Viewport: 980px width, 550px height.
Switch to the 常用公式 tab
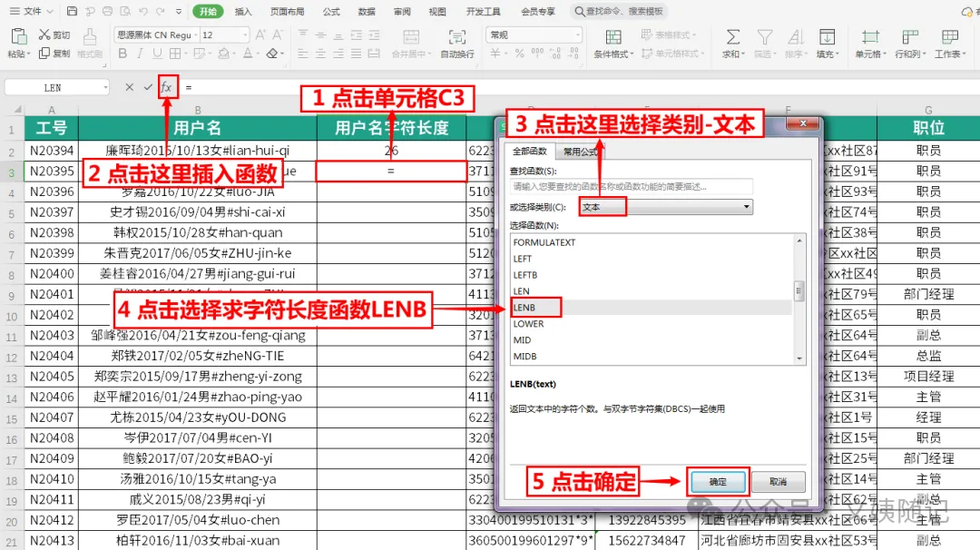(x=580, y=152)
